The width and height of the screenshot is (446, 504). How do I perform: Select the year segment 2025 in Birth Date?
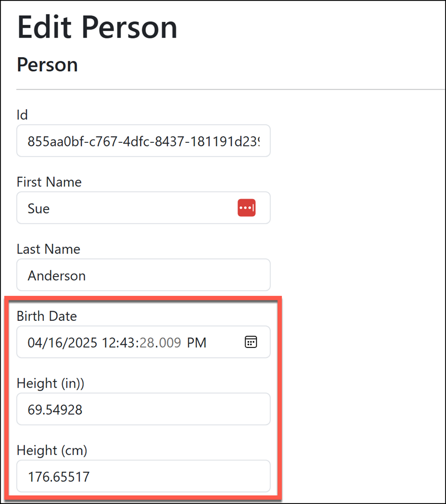(x=81, y=343)
